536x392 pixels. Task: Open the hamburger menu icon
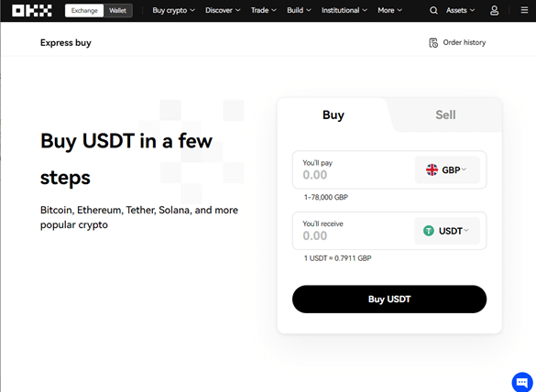[x=524, y=10]
